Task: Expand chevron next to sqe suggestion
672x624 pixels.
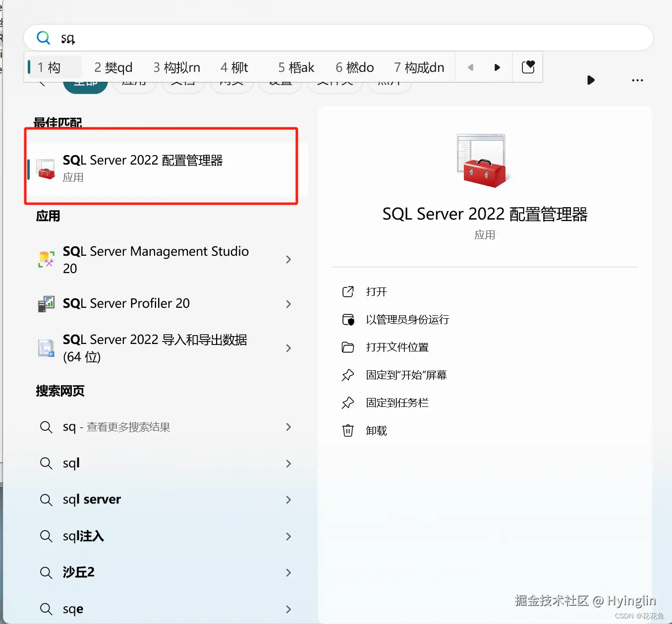Action: coord(288,609)
